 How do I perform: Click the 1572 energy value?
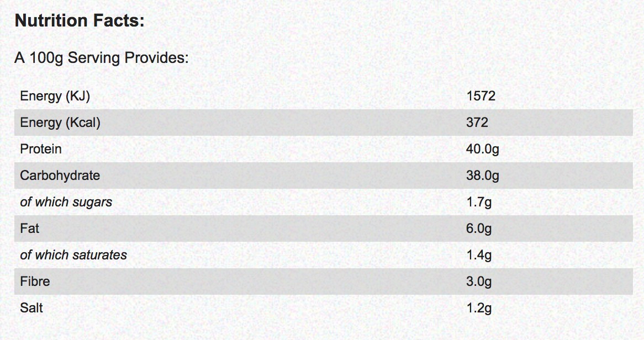pyautogui.click(x=481, y=96)
